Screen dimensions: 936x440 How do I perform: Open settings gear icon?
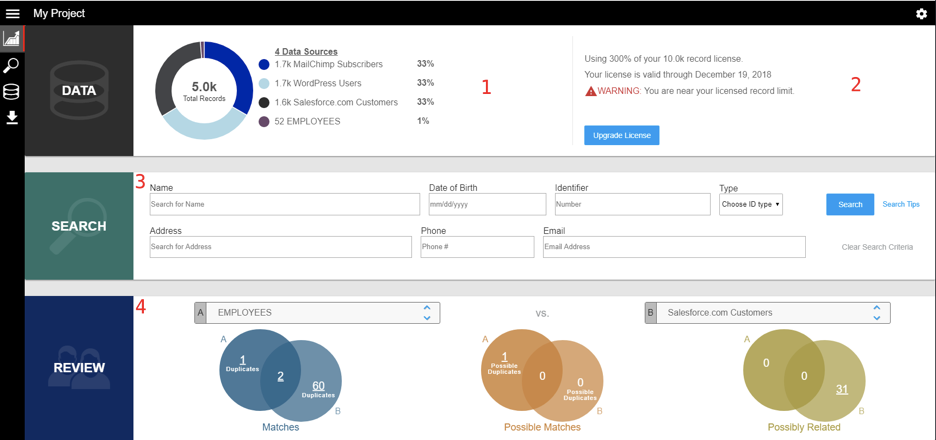pyautogui.click(x=921, y=13)
